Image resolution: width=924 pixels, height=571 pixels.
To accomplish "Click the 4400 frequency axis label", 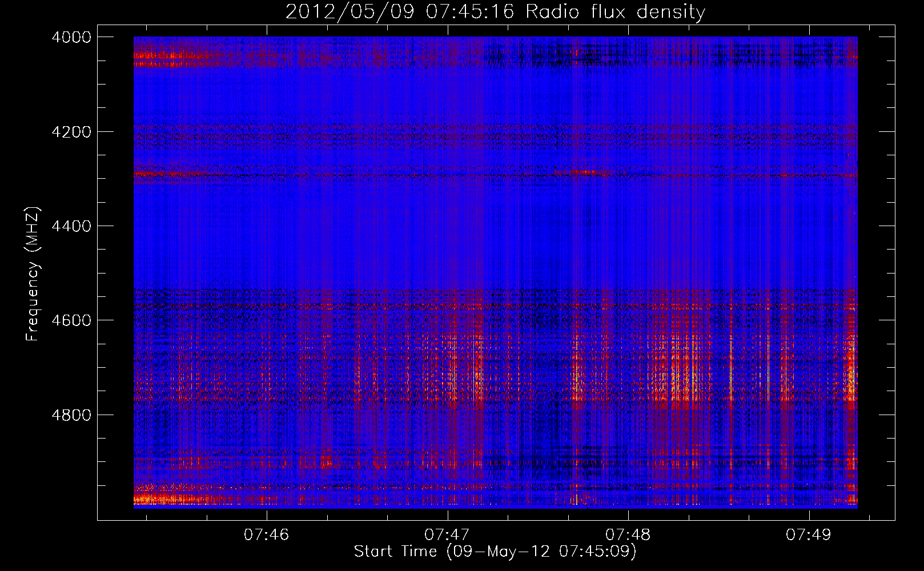I will (71, 226).
